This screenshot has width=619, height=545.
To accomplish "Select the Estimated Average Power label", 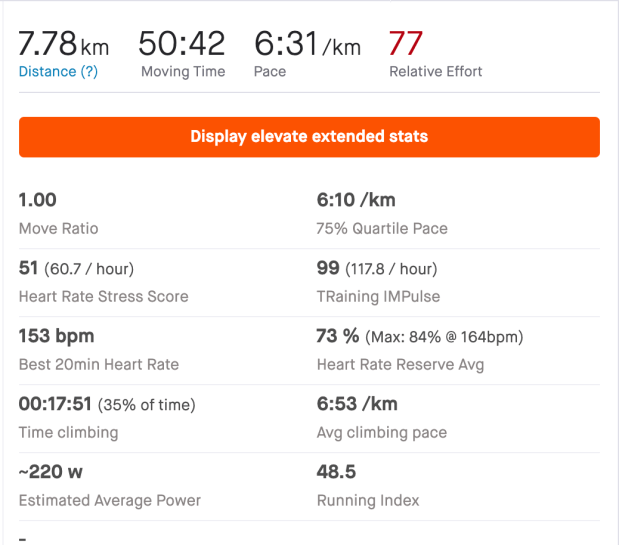I will pyautogui.click(x=110, y=501).
